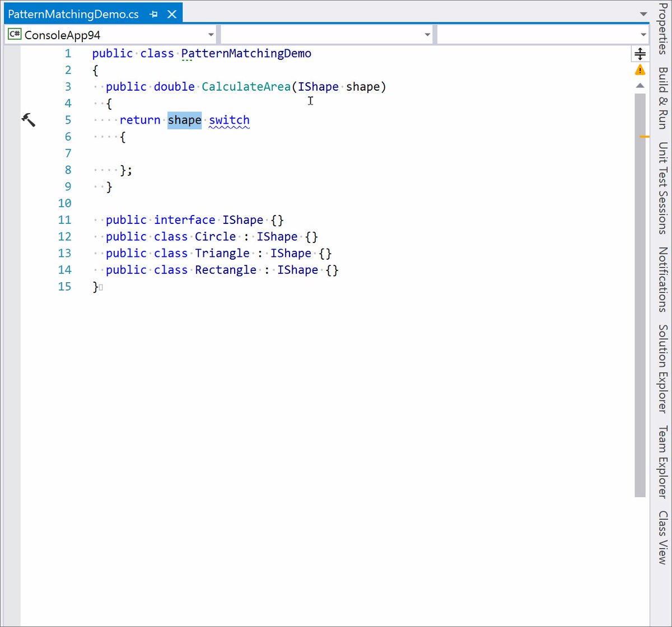
Task: Click the 'interface' keyword on line 11
Action: tap(185, 220)
